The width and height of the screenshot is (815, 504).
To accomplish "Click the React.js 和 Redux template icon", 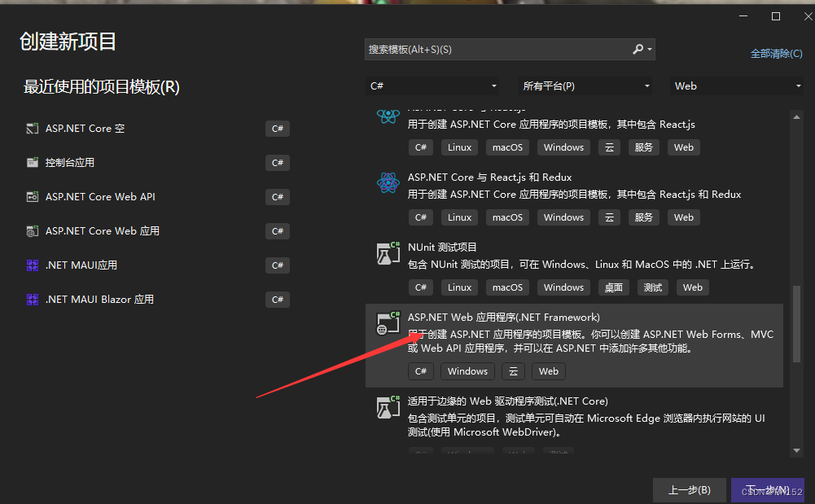I will [388, 183].
